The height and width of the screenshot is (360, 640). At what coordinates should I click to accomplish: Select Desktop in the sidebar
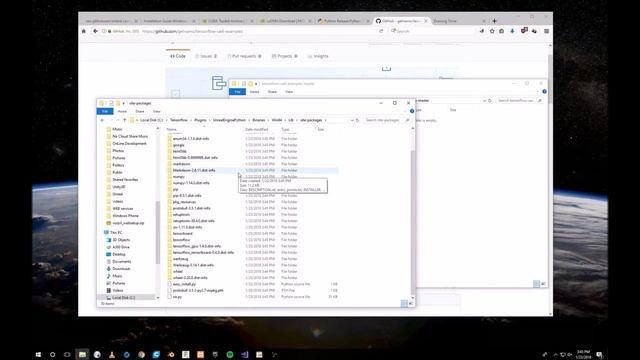(x=119, y=254)
